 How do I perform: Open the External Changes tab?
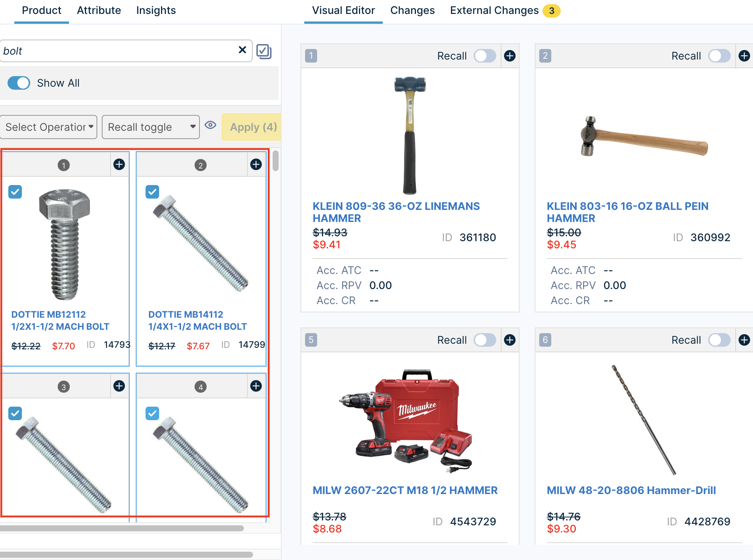pyautogui.click(x=494, y=11)
